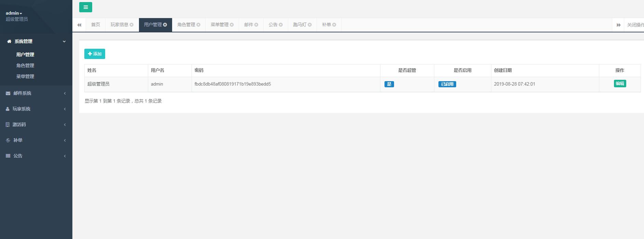Click the 添加 button to add user
Screen dimensions: 644x239
pyautogui.click(x=95, y=54)
